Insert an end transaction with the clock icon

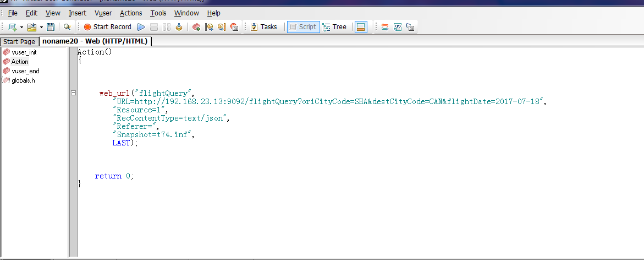click(x=222, y=27)
